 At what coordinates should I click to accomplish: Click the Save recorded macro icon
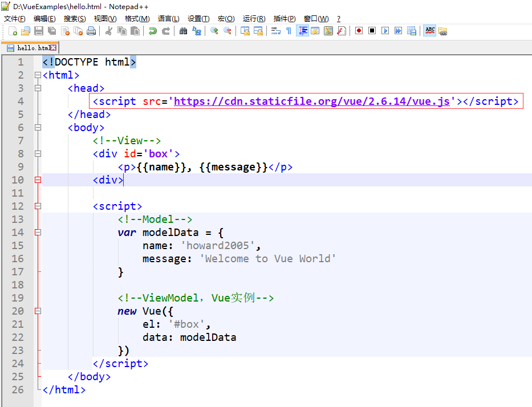pos(412,31)
